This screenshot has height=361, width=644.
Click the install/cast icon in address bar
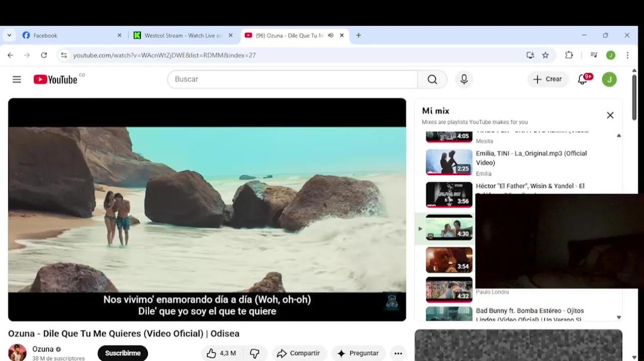(530, 55)
